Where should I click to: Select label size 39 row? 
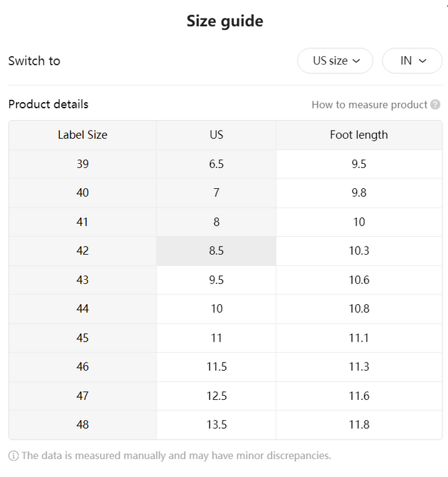coord(225,164)
